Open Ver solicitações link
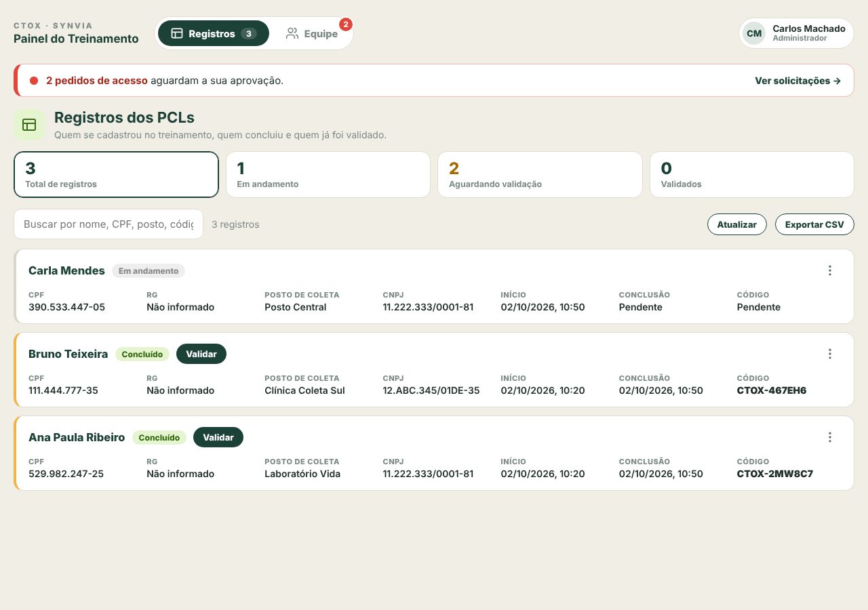Viewport: 868px width, 610px height. (x=798, y=81)
